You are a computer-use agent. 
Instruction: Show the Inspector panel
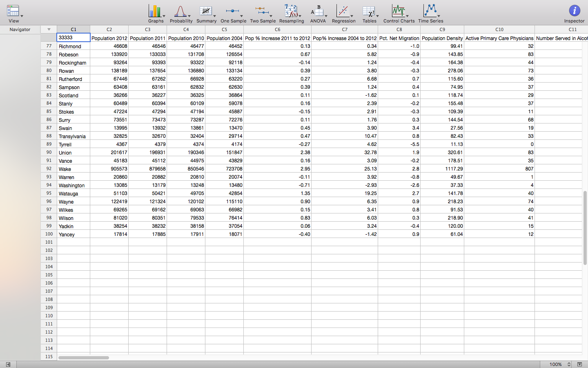pyautogui.click(x=574, y=13)
